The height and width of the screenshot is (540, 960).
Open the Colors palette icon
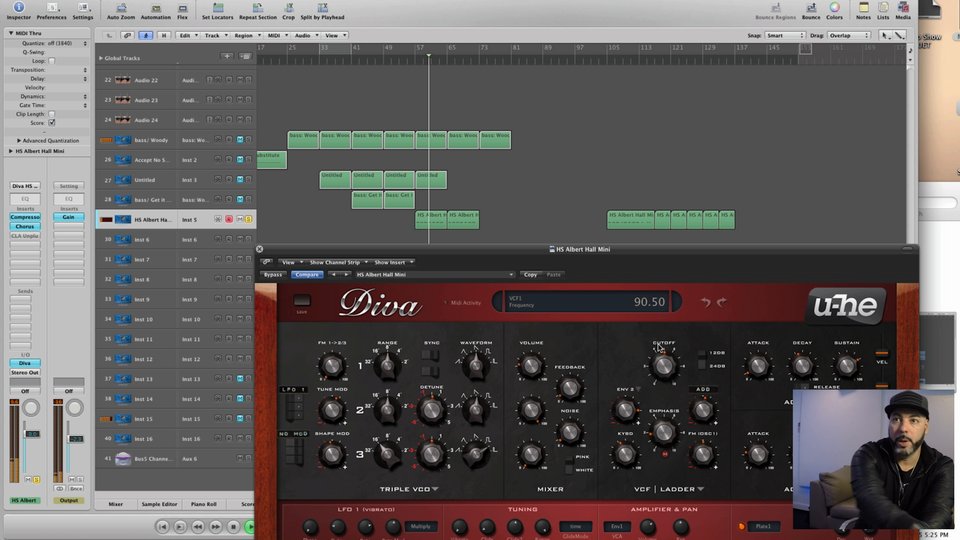point(834,7)
